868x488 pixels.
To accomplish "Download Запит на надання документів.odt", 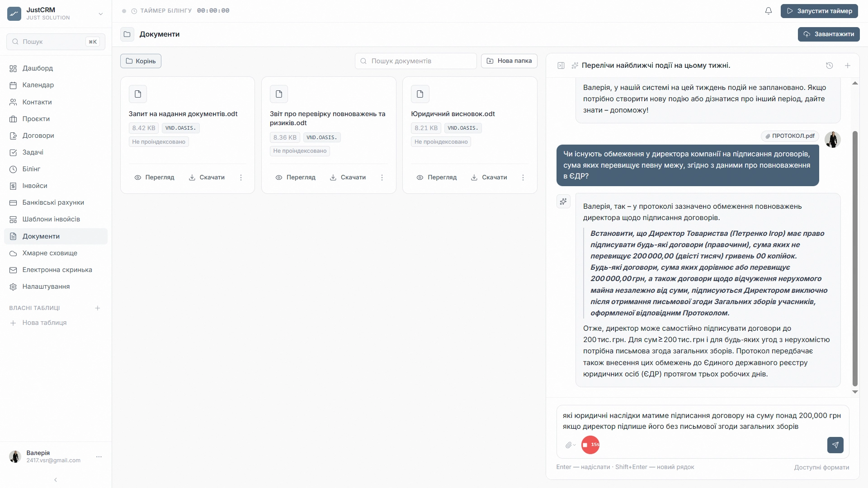I will (207, 178).
